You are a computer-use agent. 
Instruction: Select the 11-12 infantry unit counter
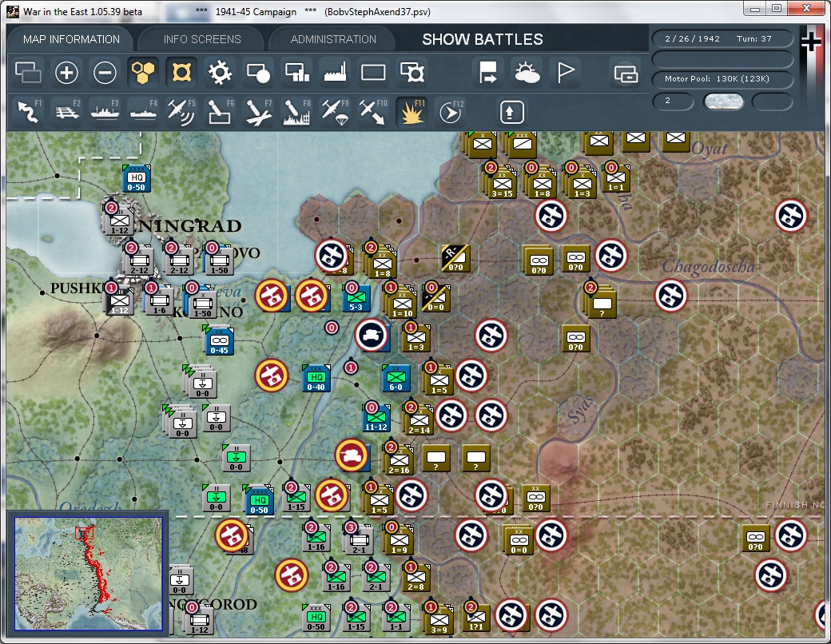[x=376, y=418]
